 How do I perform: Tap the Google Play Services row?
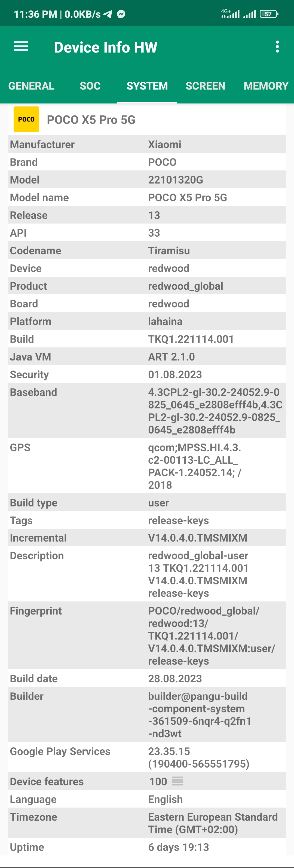pos(147,757)
